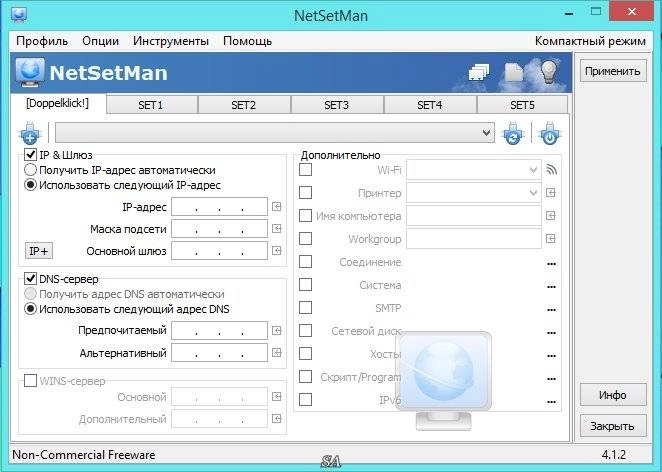Open SMTP settings ellipsis

coord(551,310)
